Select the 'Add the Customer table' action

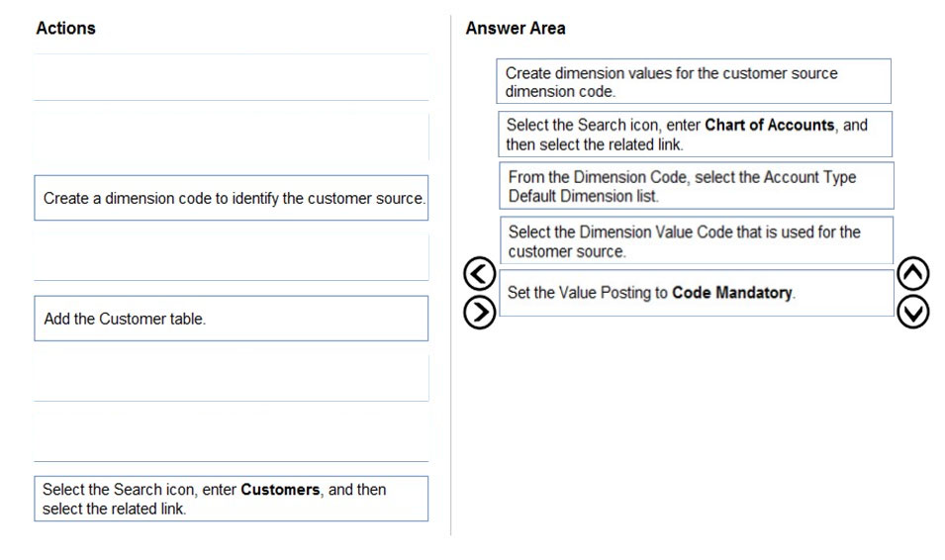pos(232,319)
